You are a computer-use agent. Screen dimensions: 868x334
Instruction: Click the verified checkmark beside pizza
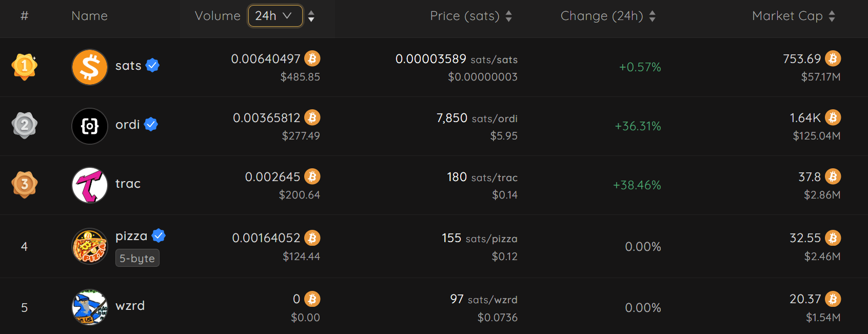pos(159,235)
